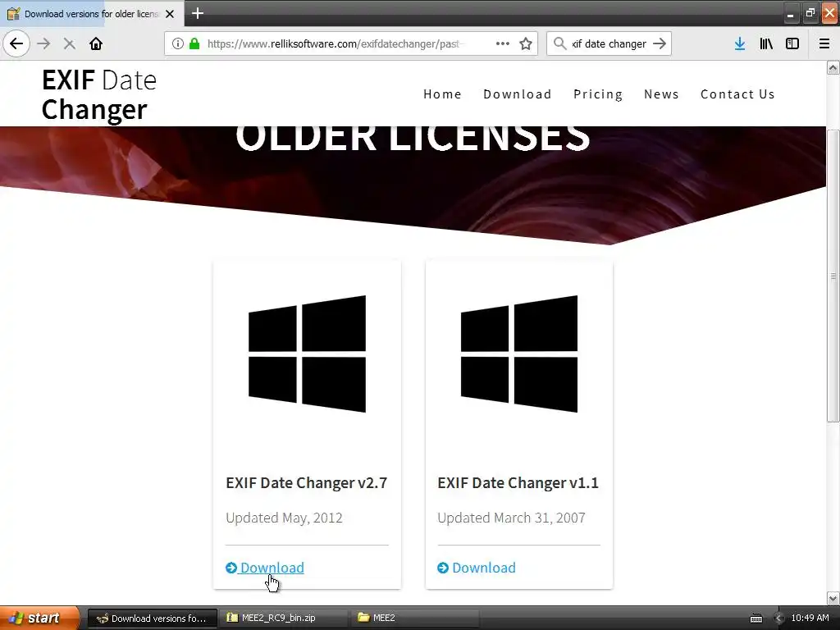Click the scrollbar up arrow
The width and height of the screenshot is (840, 630).
coord(833,67)
